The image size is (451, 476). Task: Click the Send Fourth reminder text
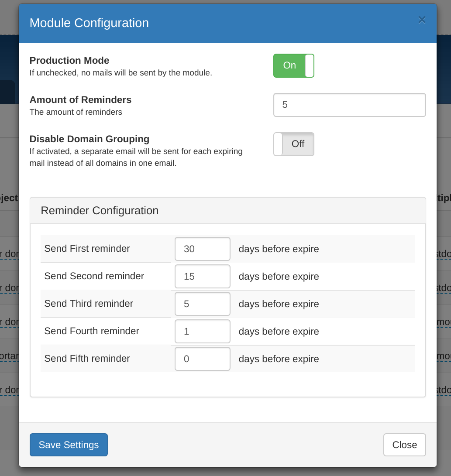tap(92, 331)
